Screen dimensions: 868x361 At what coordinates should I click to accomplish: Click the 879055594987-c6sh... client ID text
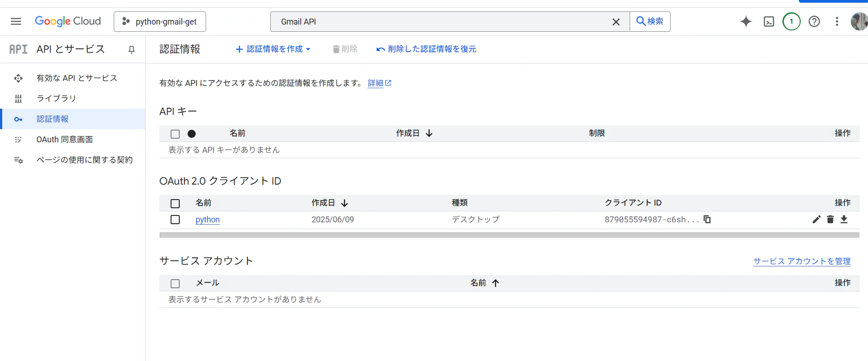point(652,220)
